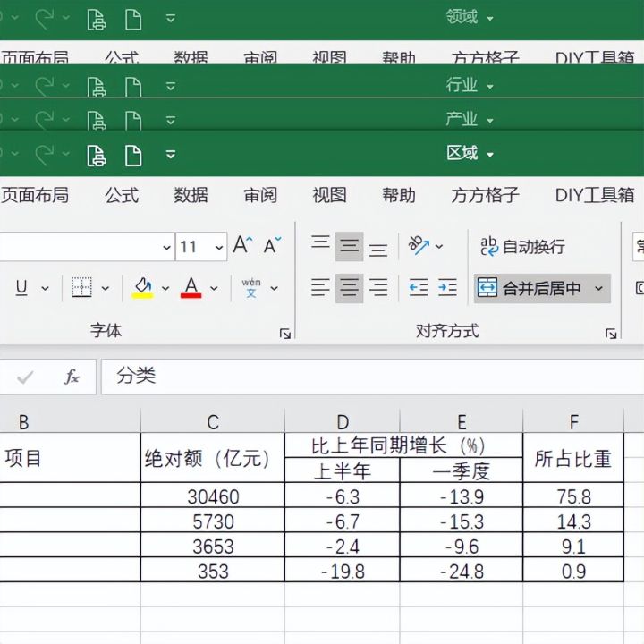Toggle align left
Image resolution: width=644 pixels, height=644 pixels.
[320, 287]
